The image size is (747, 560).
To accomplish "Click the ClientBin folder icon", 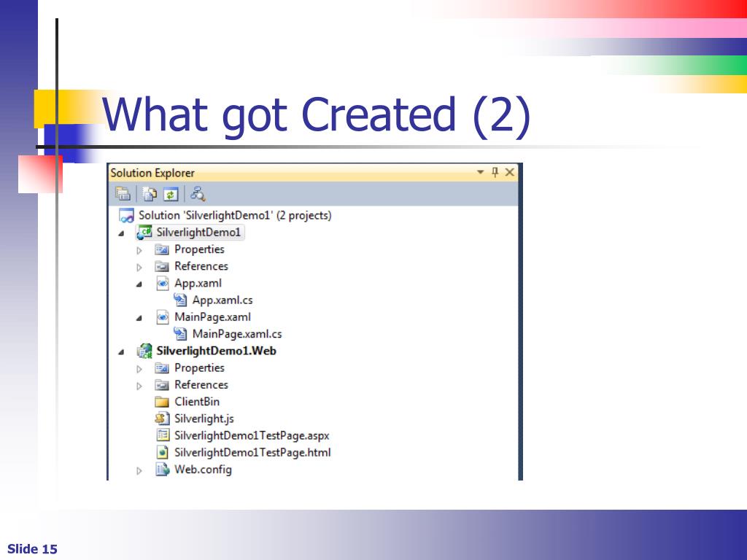I will pos(162,402).
